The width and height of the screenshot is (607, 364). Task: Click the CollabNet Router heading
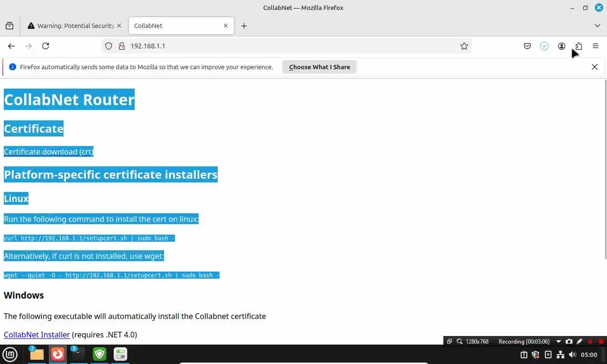pos(69,100)
